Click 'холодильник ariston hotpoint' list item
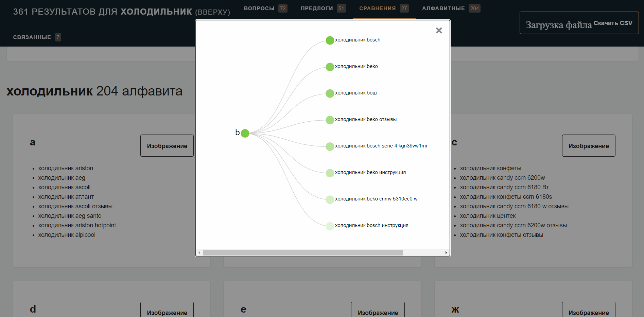This screenshot has height=317, width=644. pyautogui.click(x=77, y=225)
